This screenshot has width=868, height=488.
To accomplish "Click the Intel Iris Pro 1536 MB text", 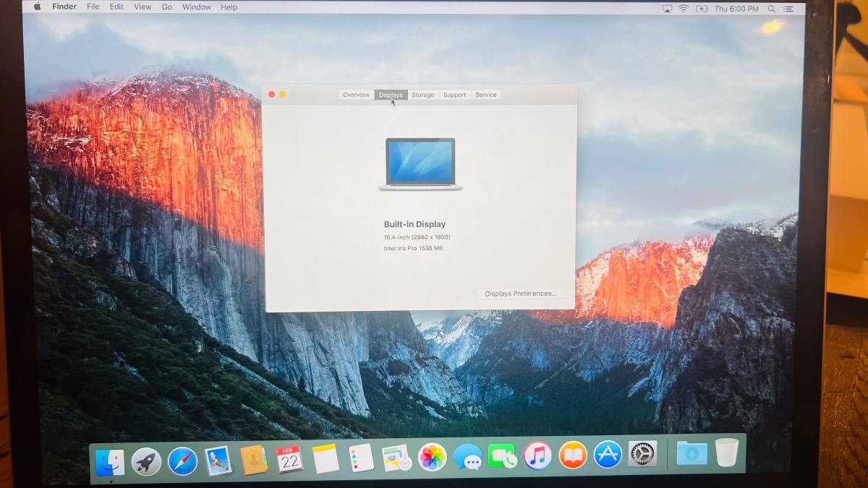I will 413,248.
